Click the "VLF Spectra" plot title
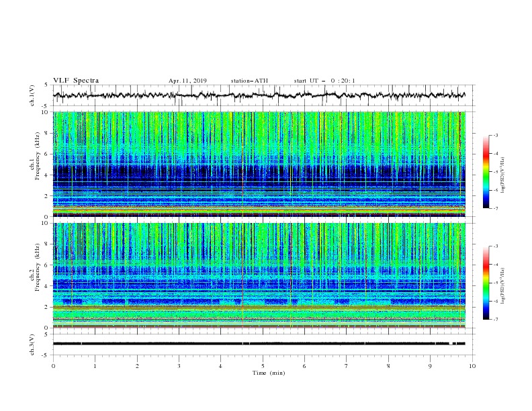 tap(76, 81)
